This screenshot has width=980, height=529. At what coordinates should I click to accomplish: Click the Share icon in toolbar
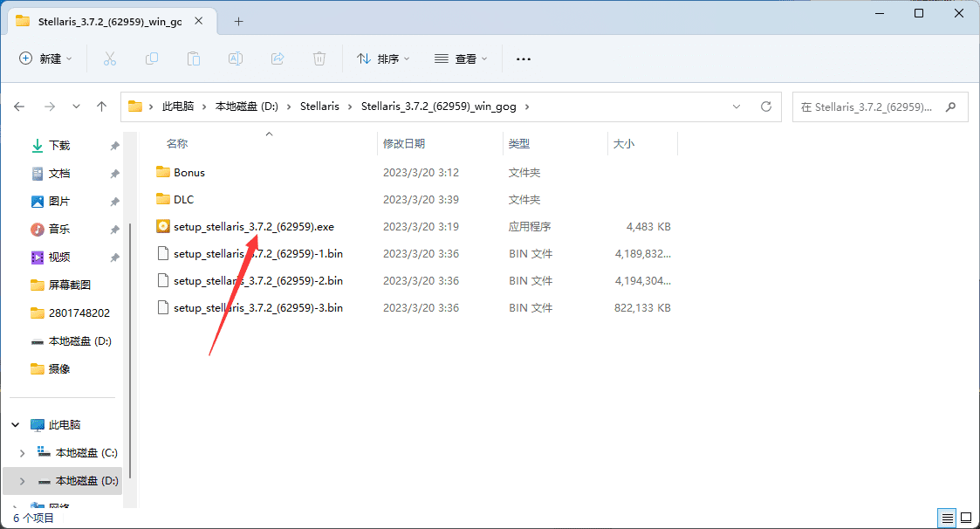pos(278,58)
